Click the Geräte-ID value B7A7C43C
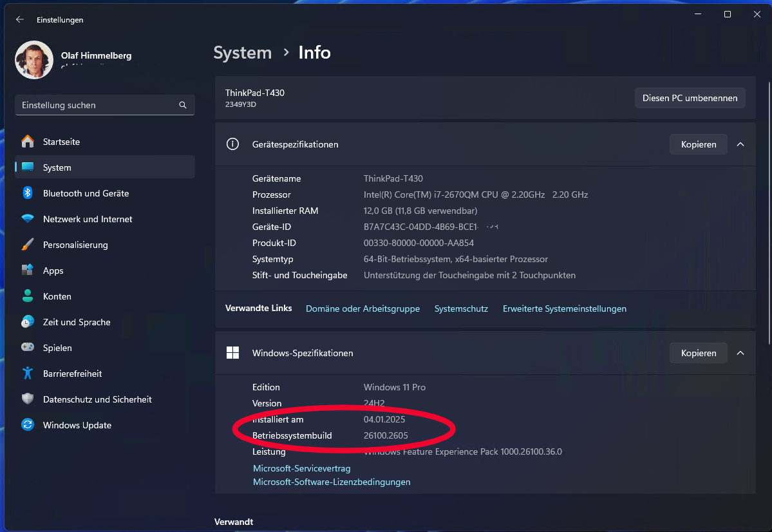The height and width of the screenshot is (532, 772). pyautogui.click(x=422, y=227)
